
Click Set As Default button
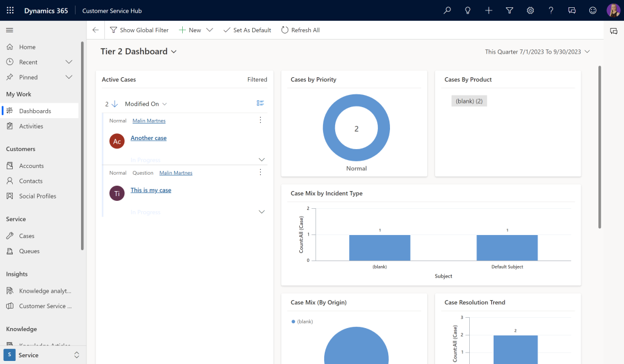[x=247, y=30]
